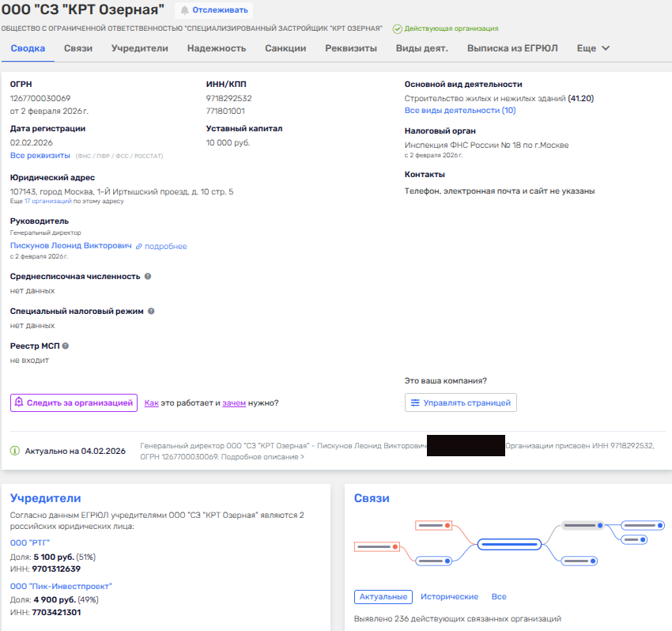672x631 pixels.
Task: Click the green active organization checkmark icon
Action: point(397,28)
